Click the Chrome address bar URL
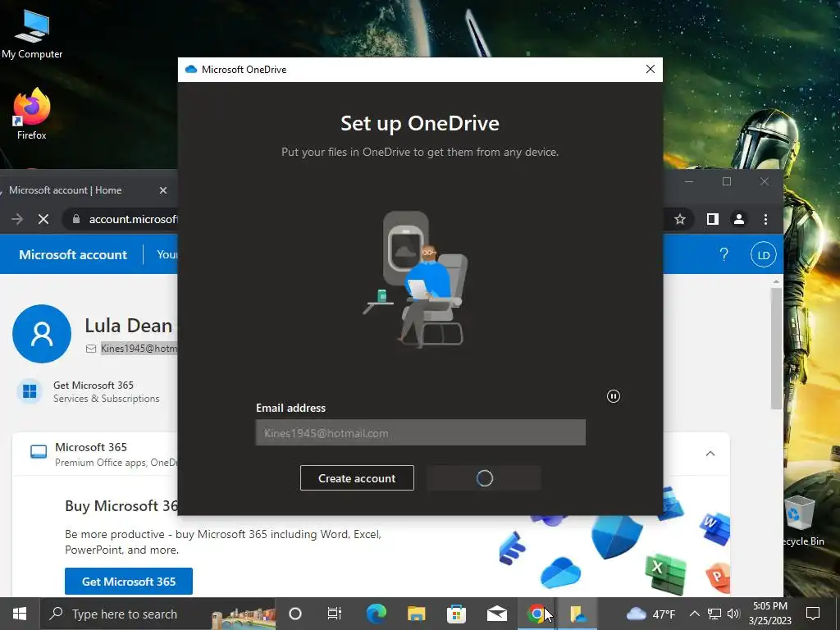 coord(133,219)
